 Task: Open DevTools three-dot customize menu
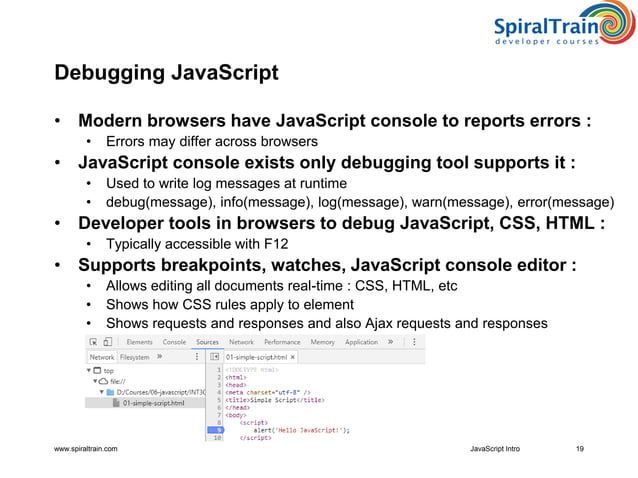click(414, 342)
